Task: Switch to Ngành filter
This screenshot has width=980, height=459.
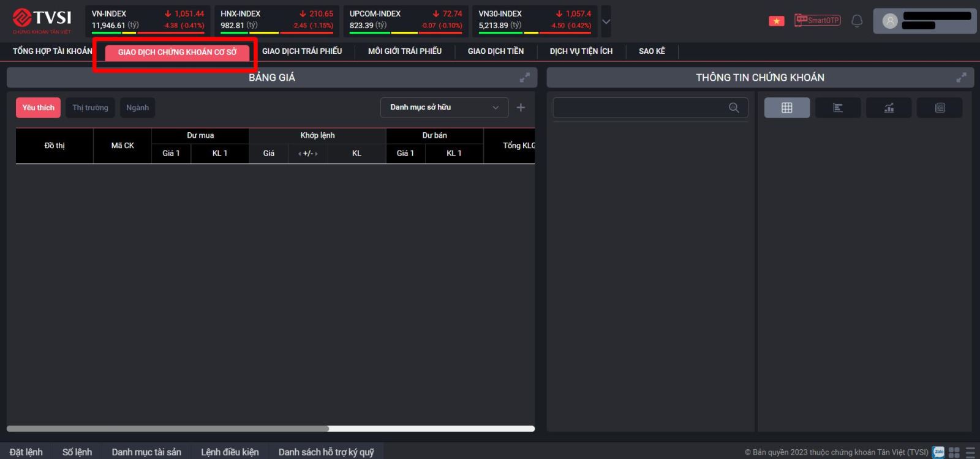Action: pyautogui.click(x=137, y=108)
